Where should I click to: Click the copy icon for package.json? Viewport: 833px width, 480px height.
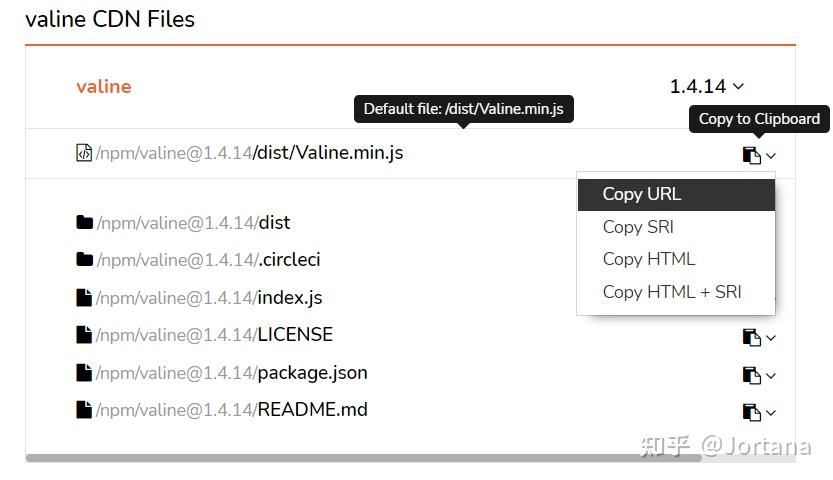[x=751, y=375]
